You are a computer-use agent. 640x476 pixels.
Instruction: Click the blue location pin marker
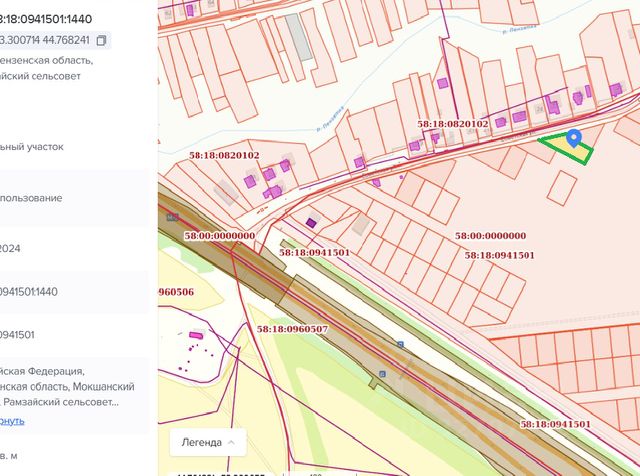tap(574, 141)
